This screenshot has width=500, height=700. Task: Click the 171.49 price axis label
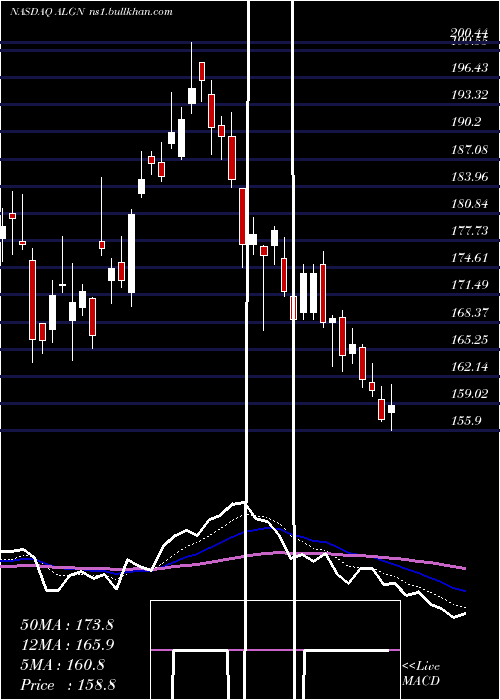point(469,285)
